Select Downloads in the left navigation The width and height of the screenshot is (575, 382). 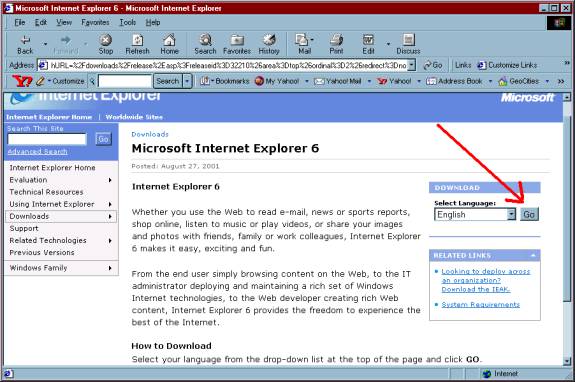[x=61, y=216]
